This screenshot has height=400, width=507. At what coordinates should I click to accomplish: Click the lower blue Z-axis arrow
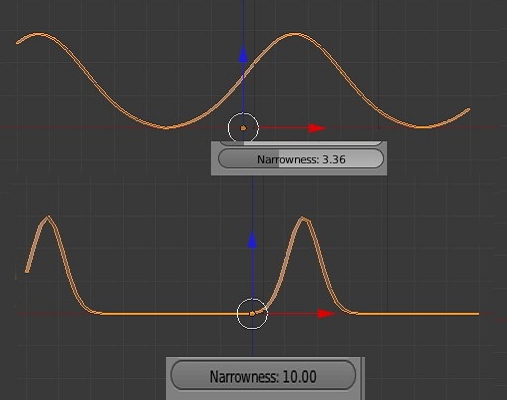253,239
